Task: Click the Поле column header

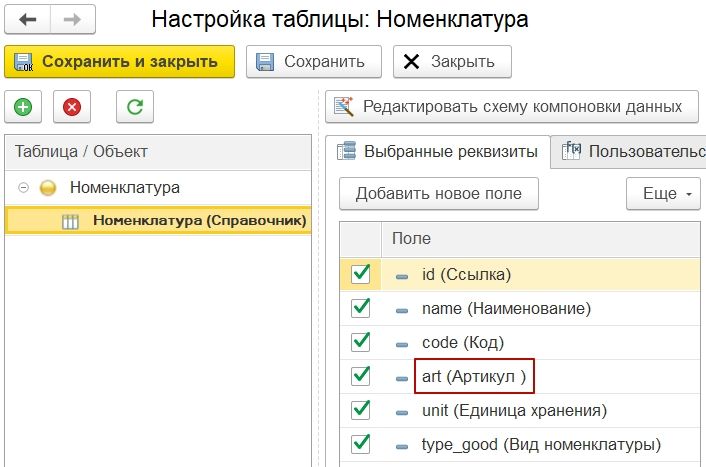Action: coord(540,239)
